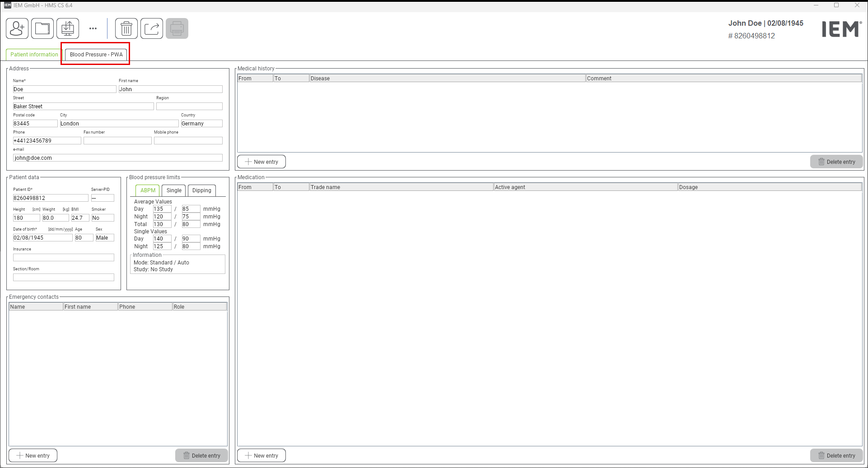Screen dimensions: 868x468
Task: Click the device communication monitor icon
Action: pyautogui.click(x=68, y=28)
